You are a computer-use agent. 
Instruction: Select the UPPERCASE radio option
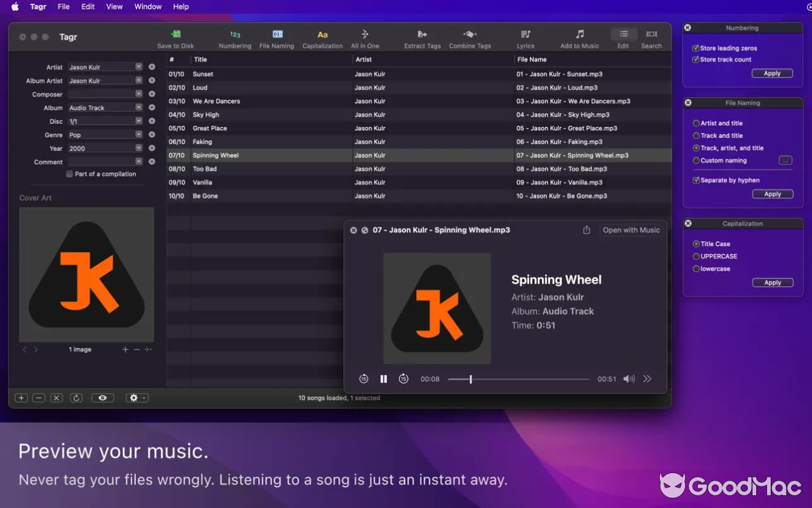tap(697, 257)
